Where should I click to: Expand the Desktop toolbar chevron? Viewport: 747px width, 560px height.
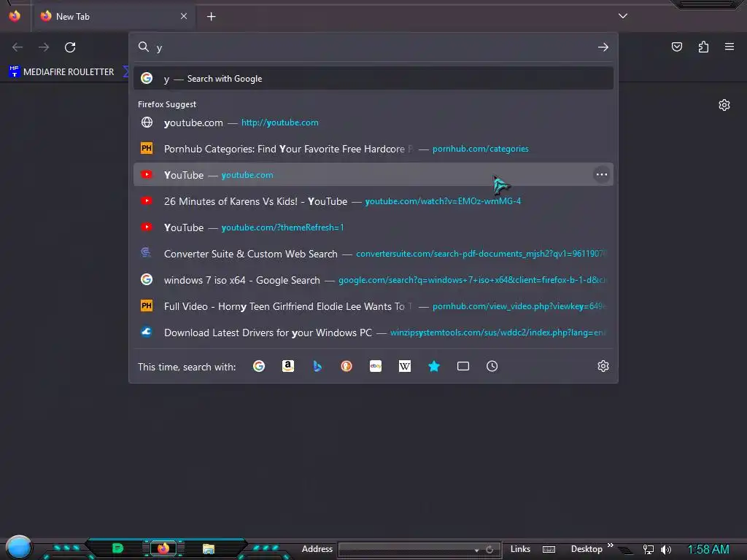tap(611, 544)
